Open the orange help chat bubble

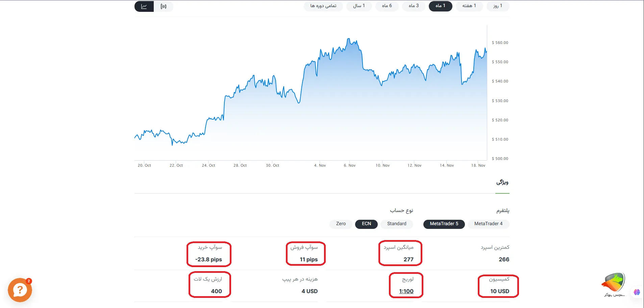[20, 290]
